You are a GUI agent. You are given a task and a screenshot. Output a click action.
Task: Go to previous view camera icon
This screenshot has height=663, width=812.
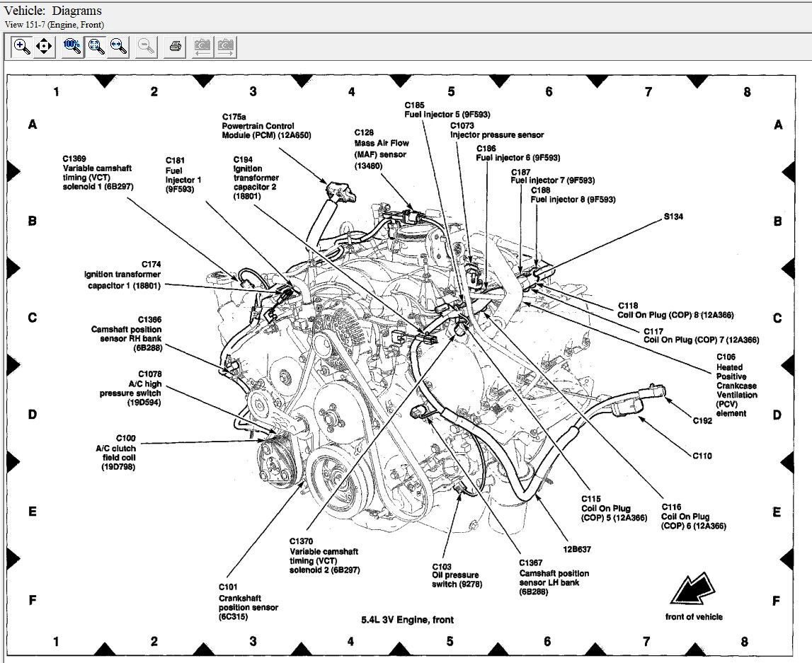(x=202, y=47)
